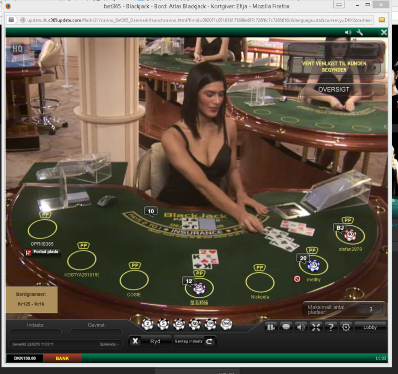The image size is (398, 374).
Task: Open help via the question mark icon
Action: tap(331, 327)
